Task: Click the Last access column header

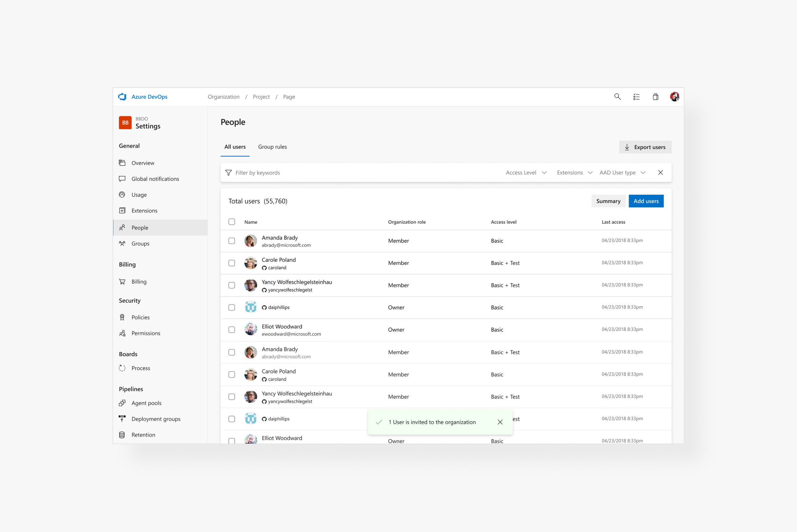Action: (x=613, y=222)
